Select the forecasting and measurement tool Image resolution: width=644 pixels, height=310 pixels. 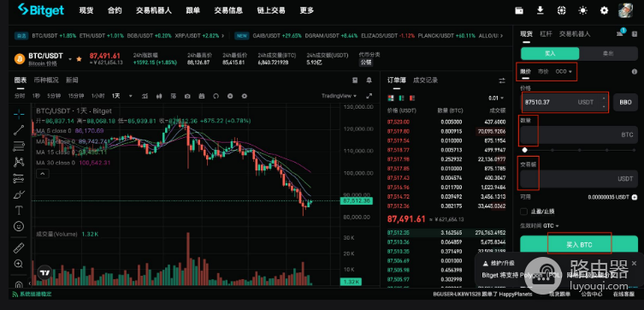19,178
